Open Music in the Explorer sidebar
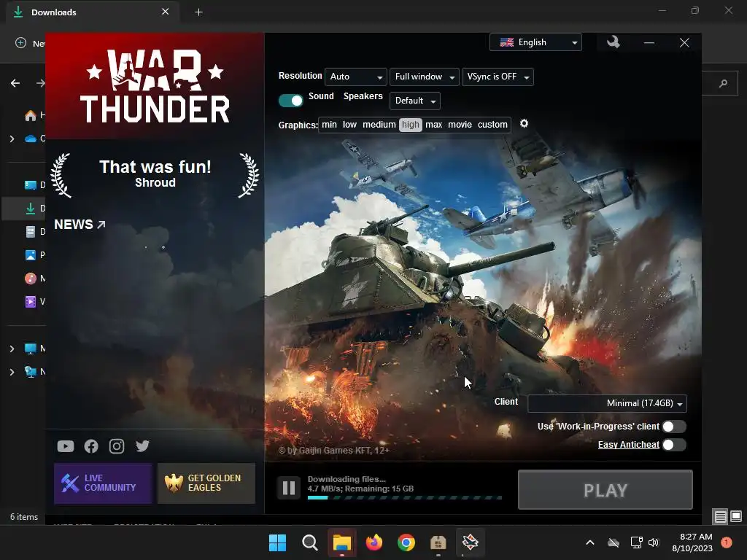The width and height of the screenshot is (747, 560). (x=35, y=279)
